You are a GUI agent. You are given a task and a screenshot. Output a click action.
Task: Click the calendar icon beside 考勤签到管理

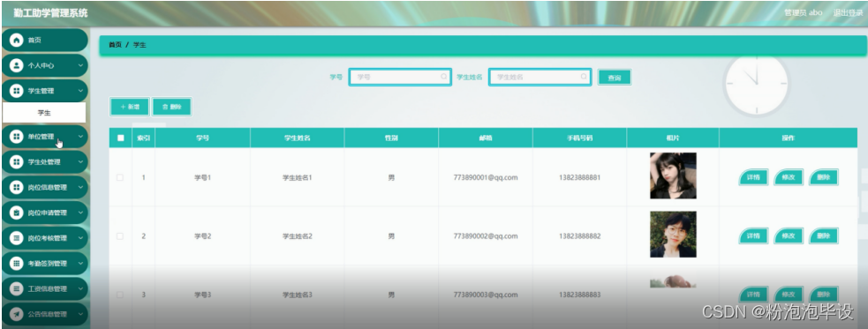(17, 264)
